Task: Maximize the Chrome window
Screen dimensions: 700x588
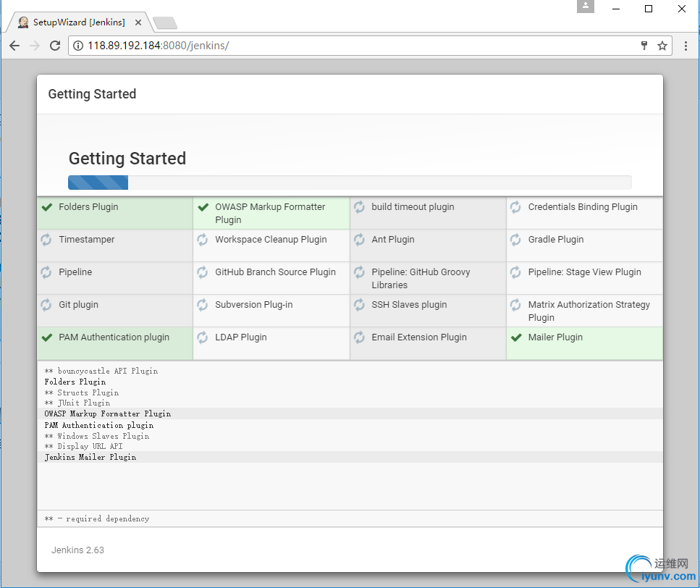Action: [649, 9]
